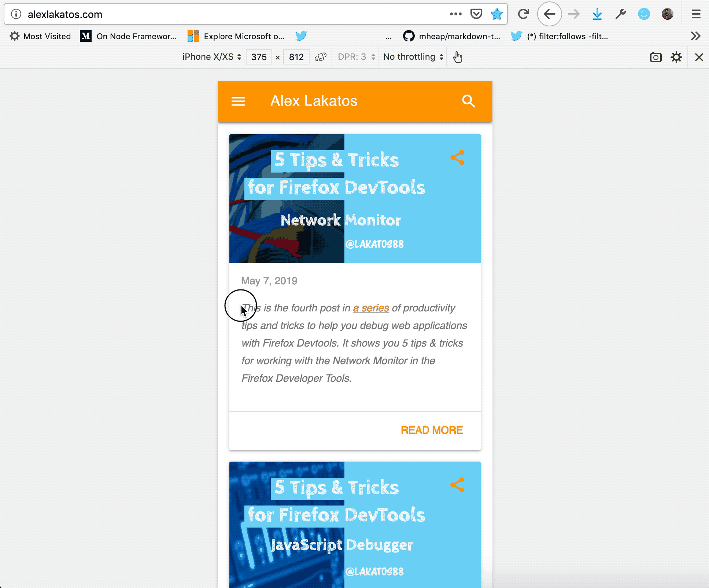Take a screenshot of the viewport
This screenshot has width=709, height=588.
pos(656,57)
